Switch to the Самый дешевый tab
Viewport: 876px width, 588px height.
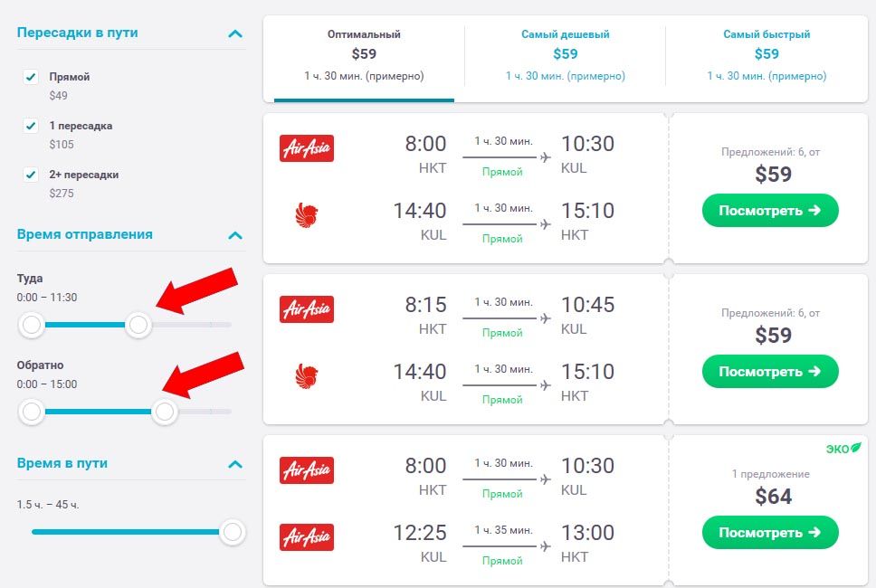[x=565, y=54]
